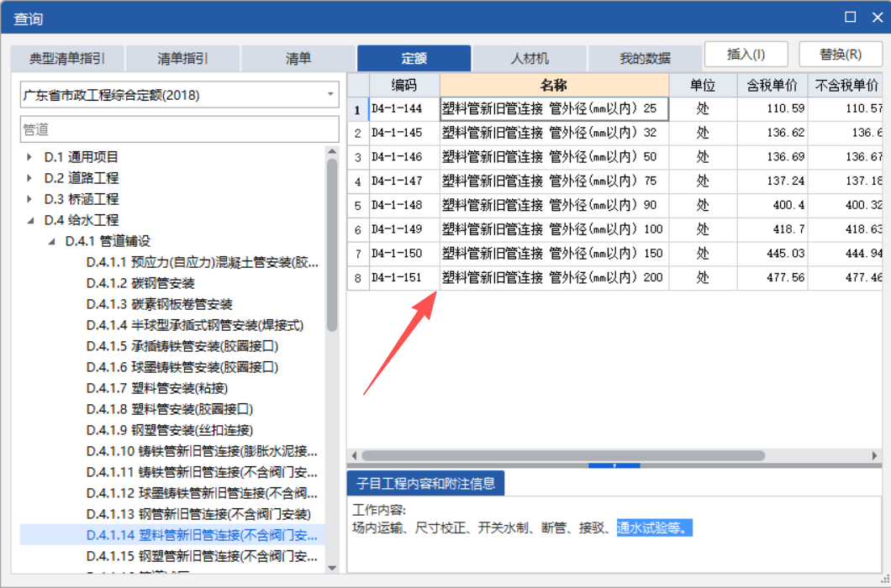Select D.4 给水工程 in the tree
Image resolution: width=891 pixels, height=588 pixels.
click(82, 220)
